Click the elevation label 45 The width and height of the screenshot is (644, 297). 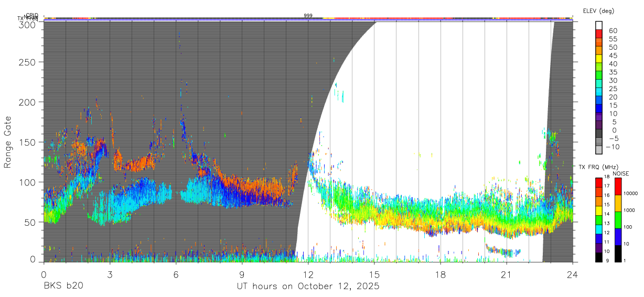[613, 55]
